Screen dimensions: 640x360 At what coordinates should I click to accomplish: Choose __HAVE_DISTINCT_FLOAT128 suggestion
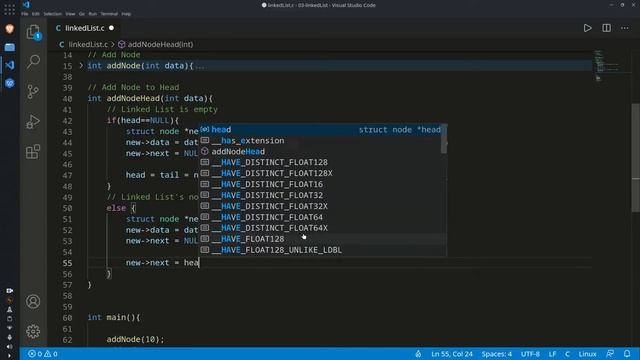pos(320,162)
